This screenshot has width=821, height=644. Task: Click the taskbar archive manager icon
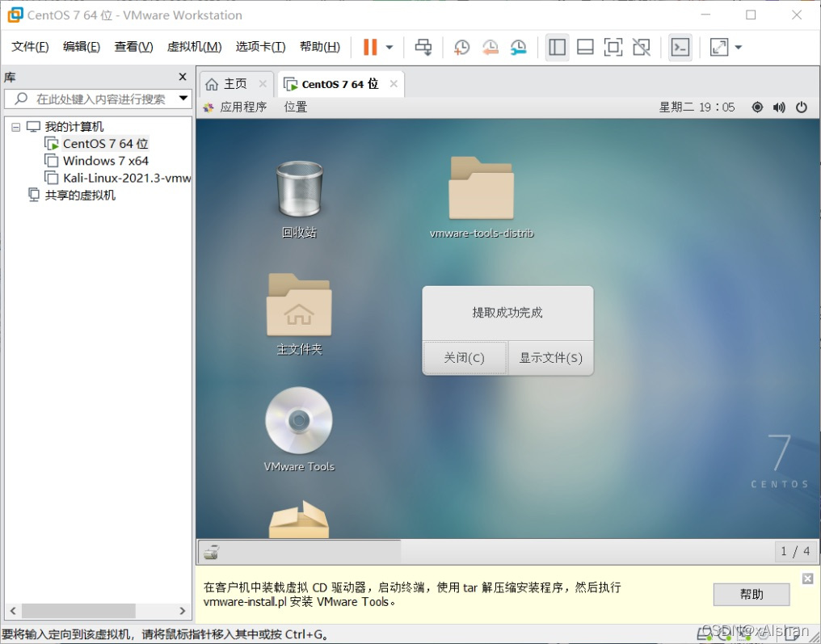[212, 552]
